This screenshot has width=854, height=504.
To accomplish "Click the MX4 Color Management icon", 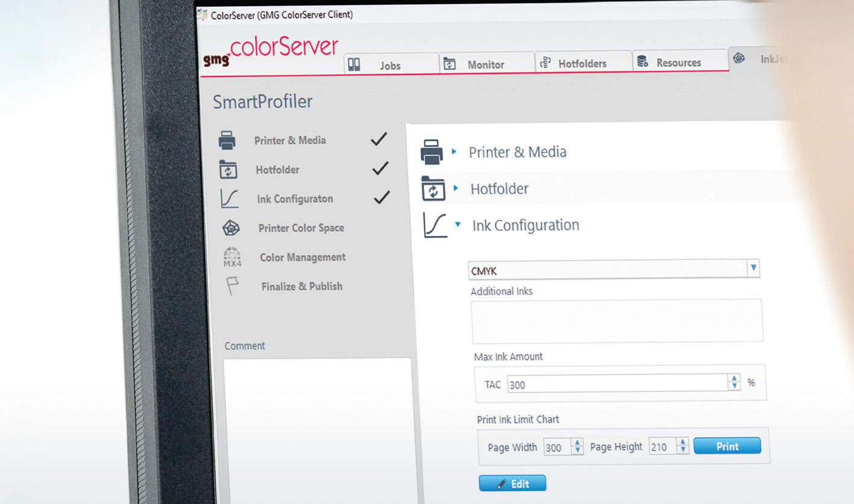I will point(232,257).
